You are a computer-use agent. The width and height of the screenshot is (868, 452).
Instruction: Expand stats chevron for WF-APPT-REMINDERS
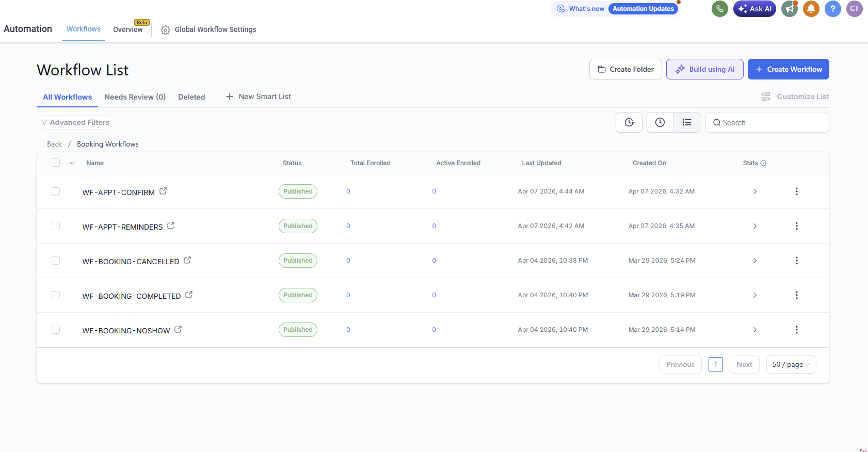click(755, 226)
